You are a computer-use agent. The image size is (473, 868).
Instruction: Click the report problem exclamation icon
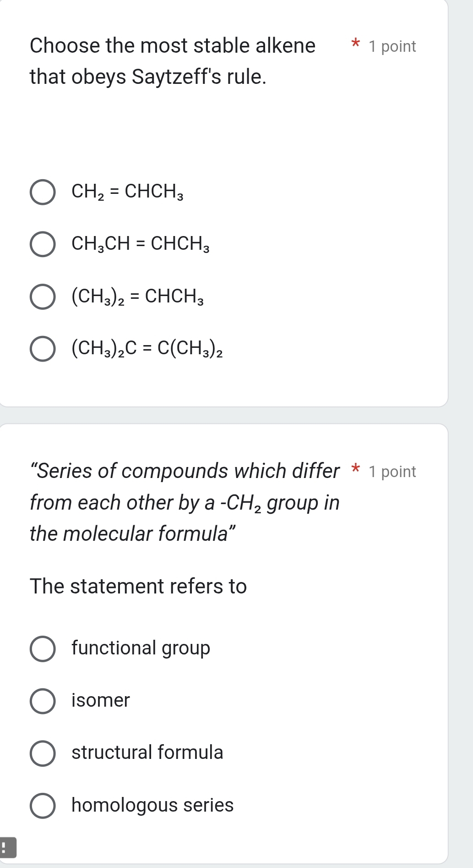tap(7, 847)
